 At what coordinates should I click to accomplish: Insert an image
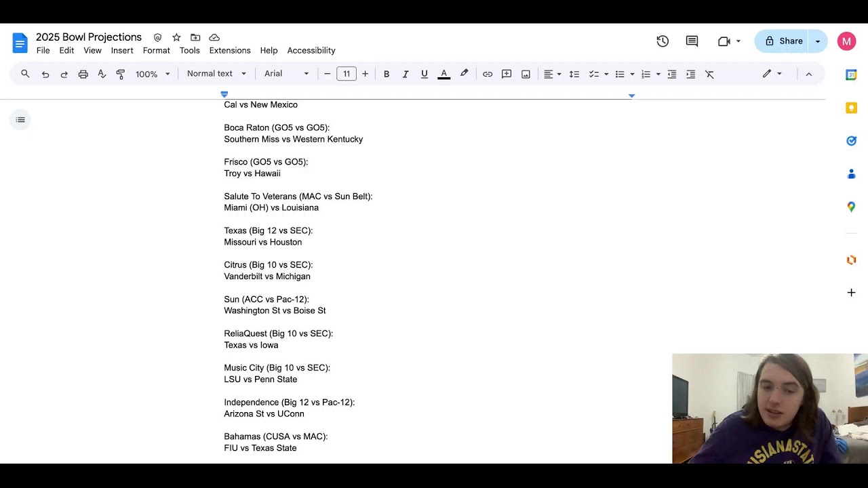[x=526, y=74]
